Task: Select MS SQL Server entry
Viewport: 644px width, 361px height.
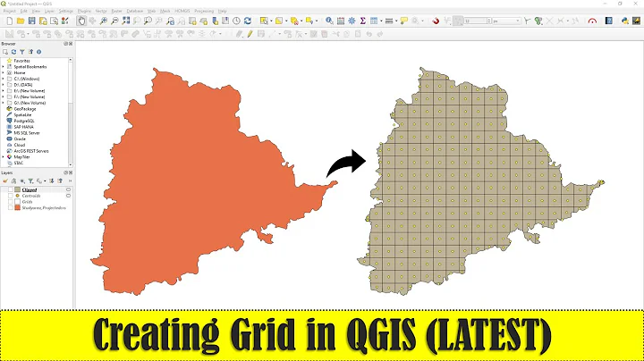Action: pos(27,133)
